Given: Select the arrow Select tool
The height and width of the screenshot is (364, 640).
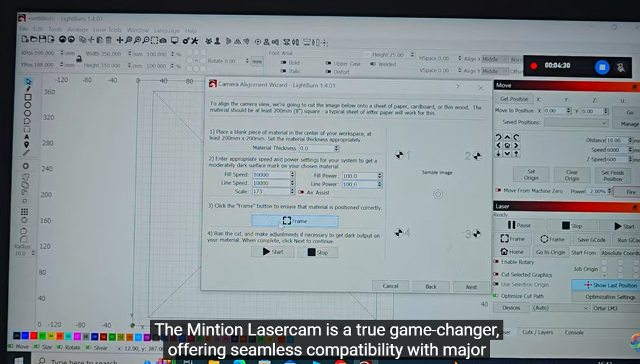Looking at the screenshot, I should (x=27, y=81).
